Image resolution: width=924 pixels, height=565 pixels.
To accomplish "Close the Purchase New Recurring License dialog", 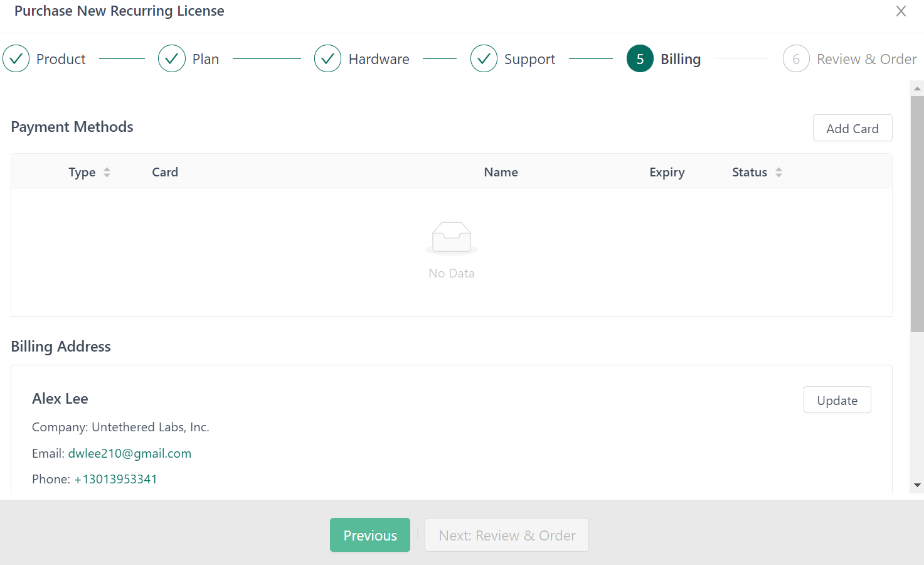I will point(901,11).
